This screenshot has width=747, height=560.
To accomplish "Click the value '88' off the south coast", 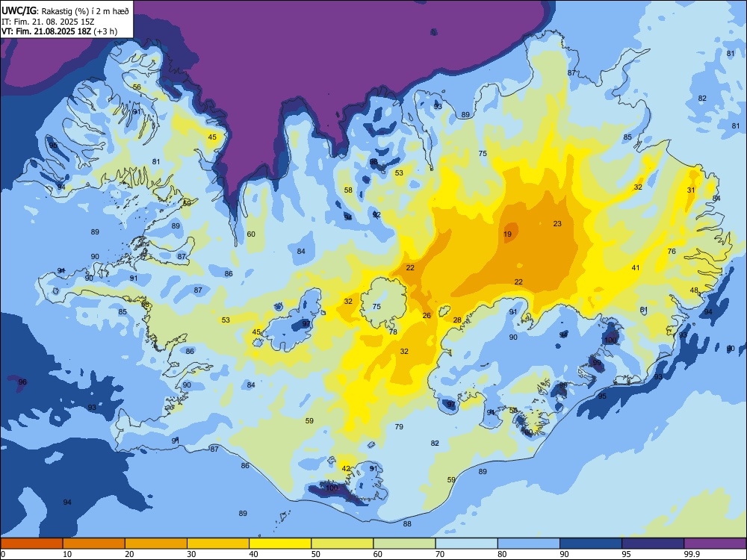I will (407, 524).
